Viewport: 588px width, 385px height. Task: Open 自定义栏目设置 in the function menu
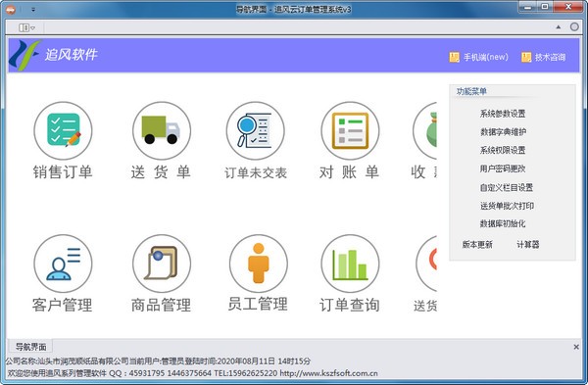(x=507, y=187)
